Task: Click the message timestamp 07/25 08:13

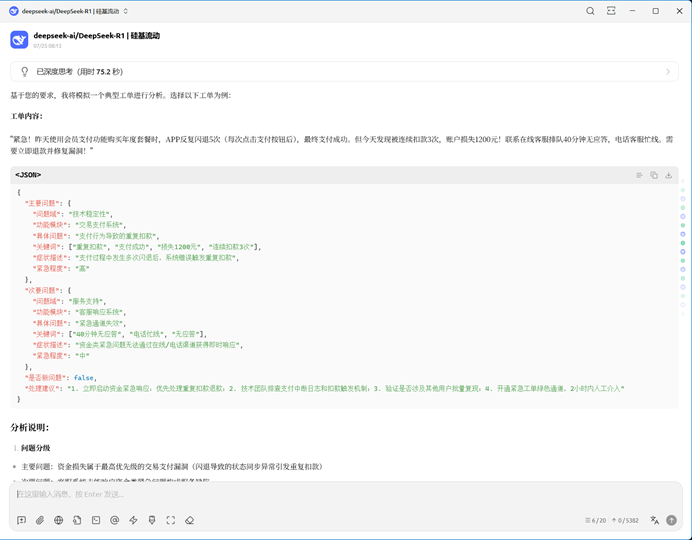Action: pyautogui.click(x=47, y=46)
